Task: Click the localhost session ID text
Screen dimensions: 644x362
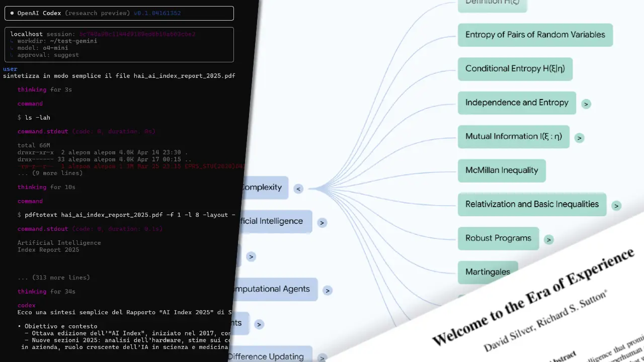Action: coord(137,34)
